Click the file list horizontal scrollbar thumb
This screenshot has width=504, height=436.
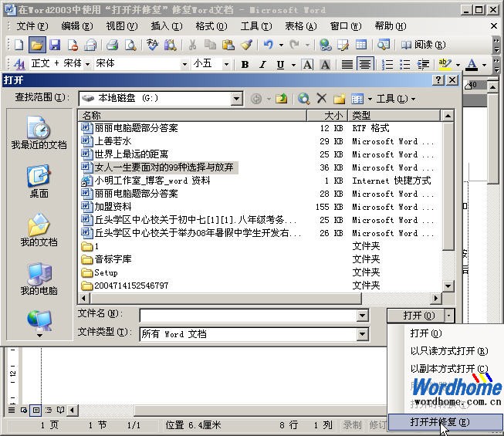point(225,299)
